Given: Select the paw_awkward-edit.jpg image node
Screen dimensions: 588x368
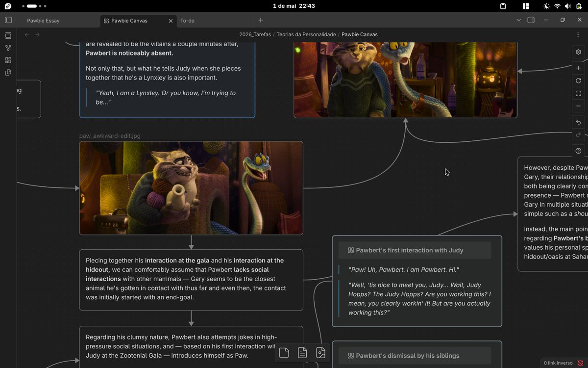Looking at the screenshot, I should (x=191, y=188).
